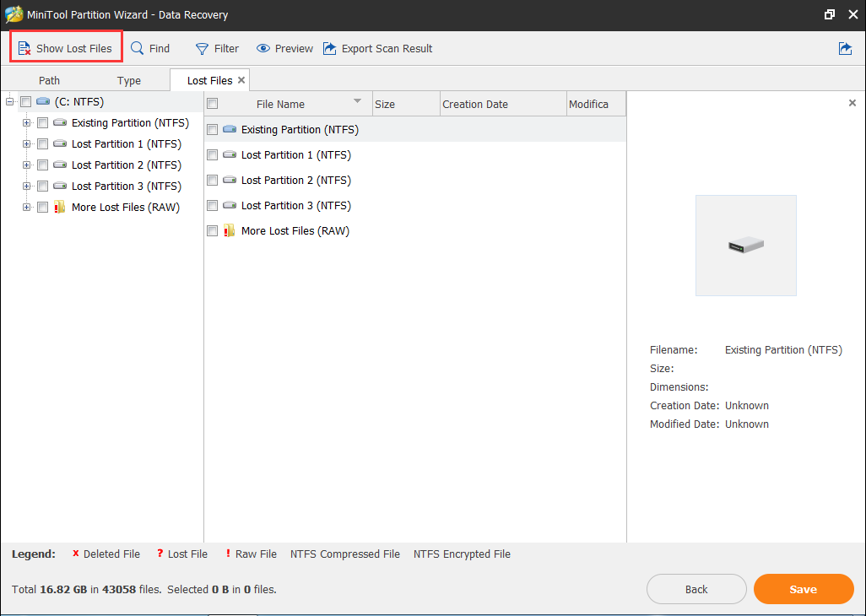This screenshot has width=866, height=616.
Task: Check Lost Partition 2 checkbox in tree
Action: coord(42,165)
